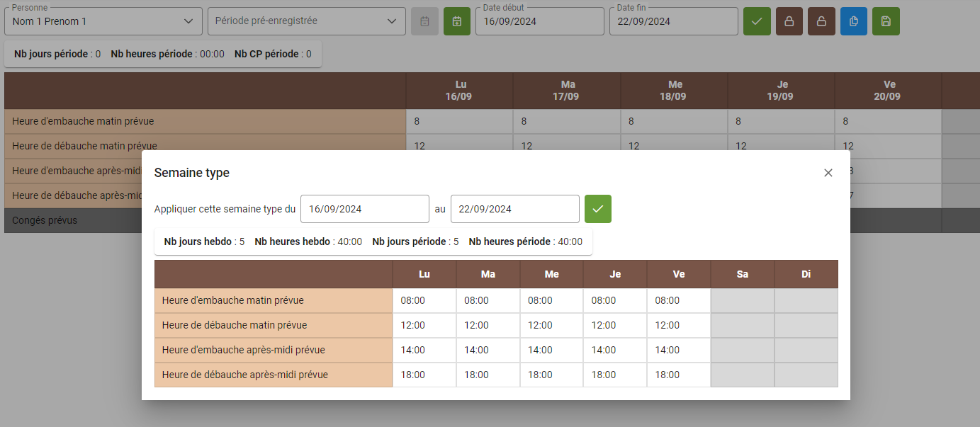Click the greyed-out calendar icon button
The width and height of the screenshot is (980, 427).
coord(424,21)
